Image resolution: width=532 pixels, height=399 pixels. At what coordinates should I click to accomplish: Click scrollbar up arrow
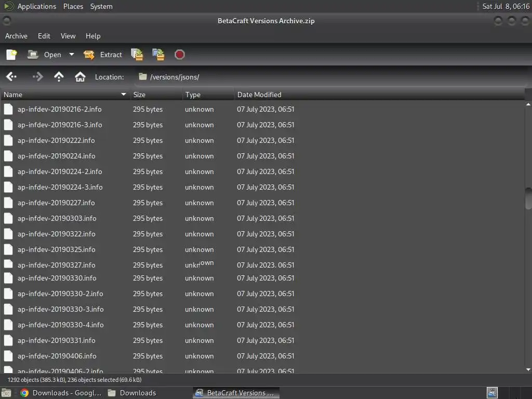(x=528, y=104)
